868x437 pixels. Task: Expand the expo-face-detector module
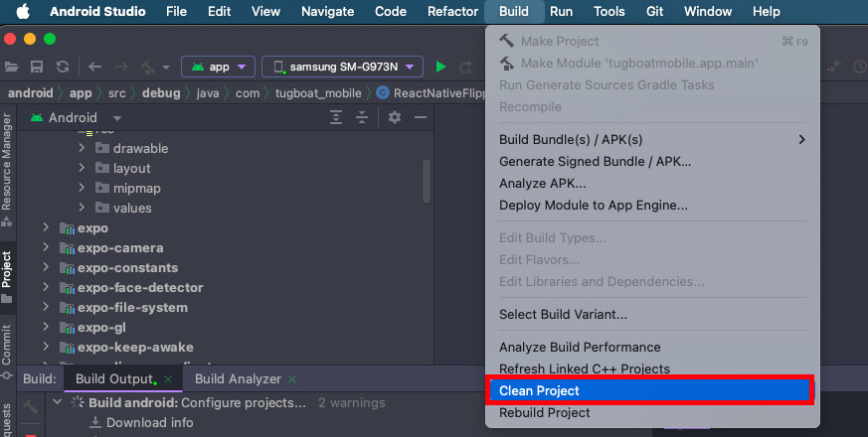(x=46, y=287)
